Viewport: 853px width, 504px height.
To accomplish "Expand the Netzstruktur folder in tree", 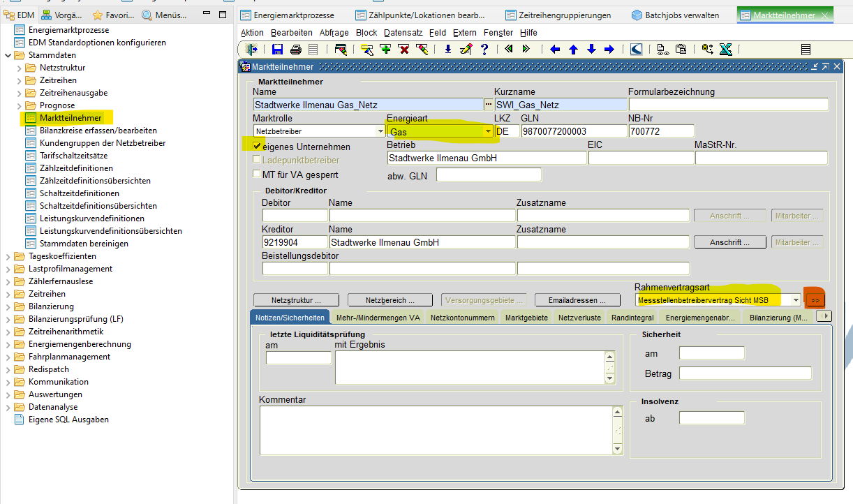I will pos(20,68).
